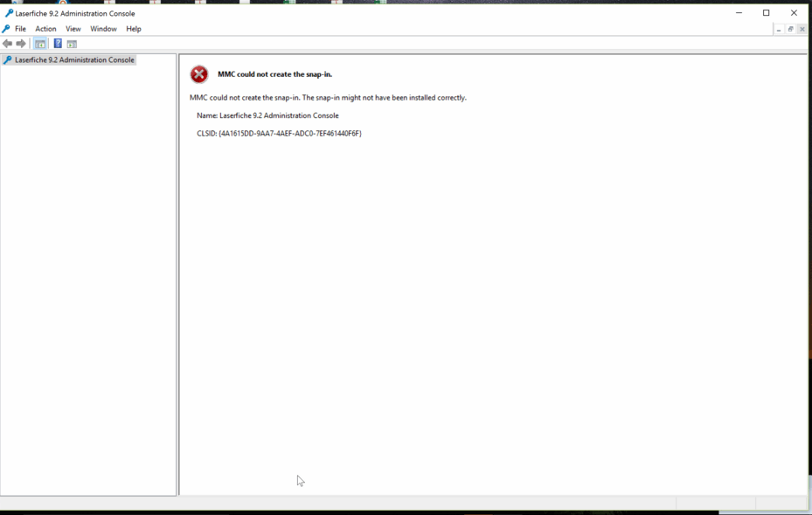Click the CLSID value text in the error message
812x515 pixels.
pos(278,133)
